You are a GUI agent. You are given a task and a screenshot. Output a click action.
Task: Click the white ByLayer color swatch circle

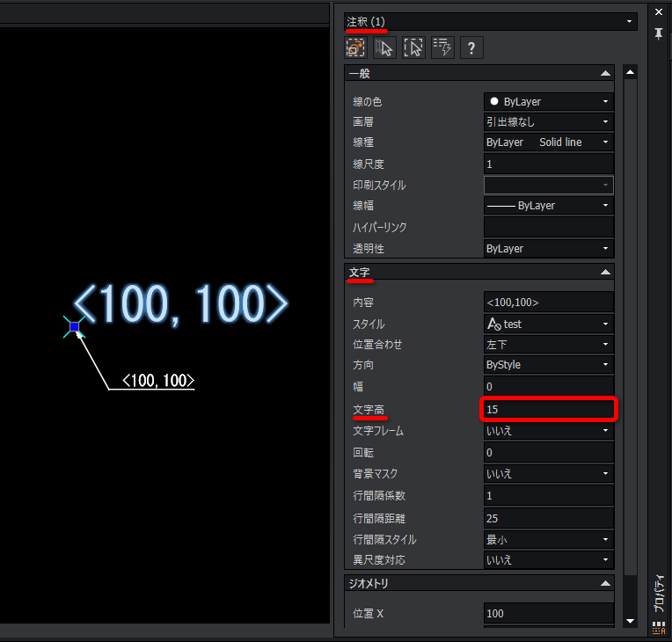(494, 101)
